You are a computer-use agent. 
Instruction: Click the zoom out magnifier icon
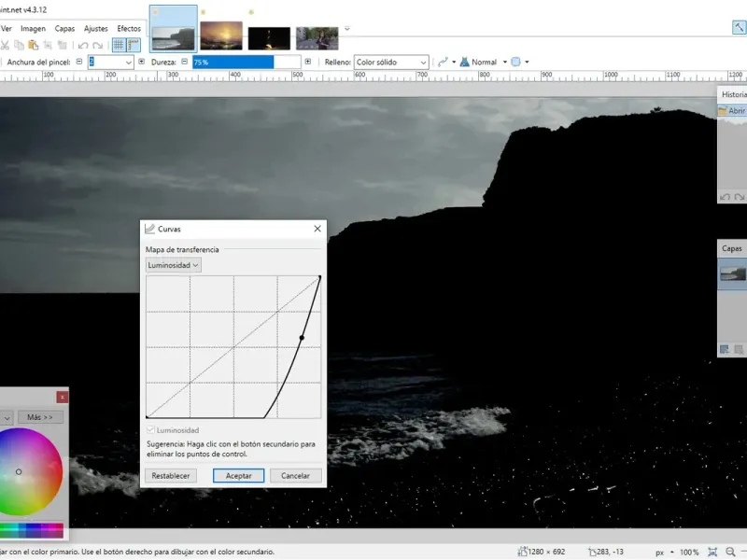730,552
